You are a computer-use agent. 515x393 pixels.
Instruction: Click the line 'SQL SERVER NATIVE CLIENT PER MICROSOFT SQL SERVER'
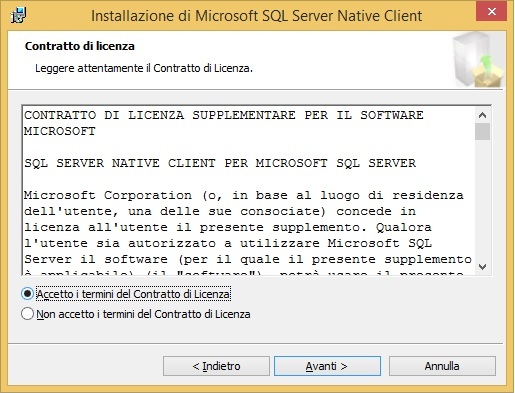tap(220, 163)
